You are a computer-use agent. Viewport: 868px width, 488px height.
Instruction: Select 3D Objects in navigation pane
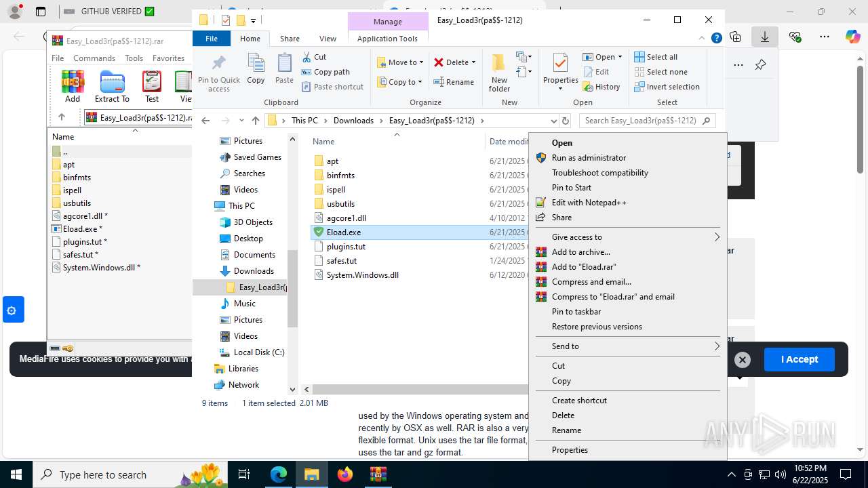(253, 222)
